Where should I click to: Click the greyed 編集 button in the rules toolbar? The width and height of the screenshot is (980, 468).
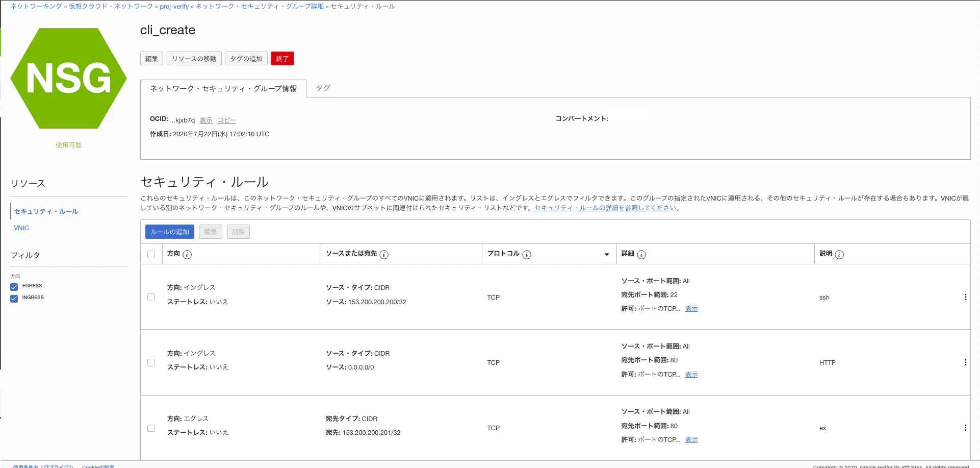pyautogui.click(x=211, y=232)
